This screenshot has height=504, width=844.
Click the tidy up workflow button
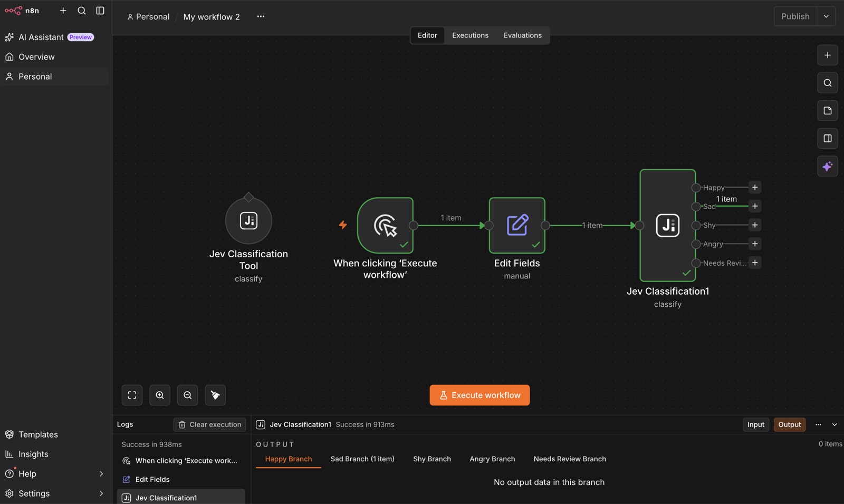(x=215, y=395)
